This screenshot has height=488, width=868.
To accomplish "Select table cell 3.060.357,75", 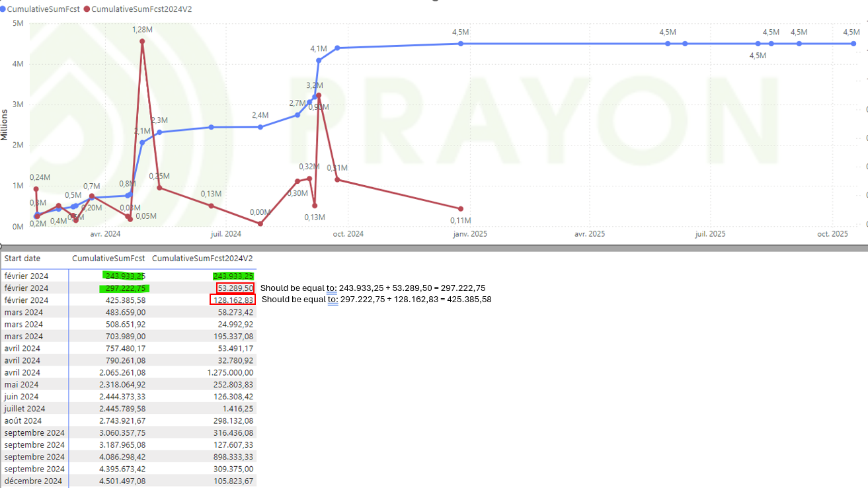I will click(x=122, y=432).
